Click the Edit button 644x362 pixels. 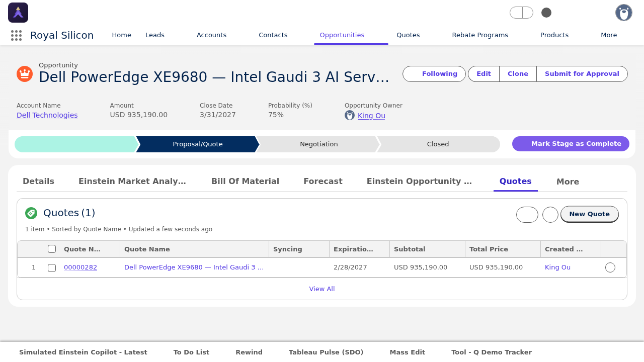(484, 74)
